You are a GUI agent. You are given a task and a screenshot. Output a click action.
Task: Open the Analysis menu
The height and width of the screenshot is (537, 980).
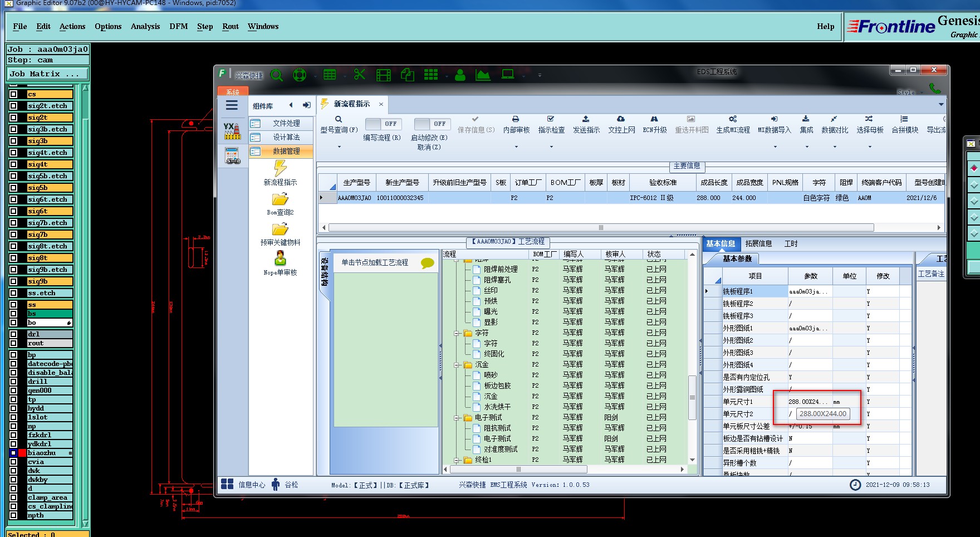pos(145,26)
